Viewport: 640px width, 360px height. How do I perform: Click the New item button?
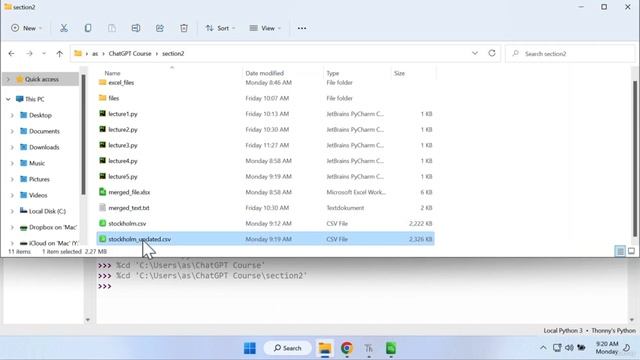click(x=27, y=28)
